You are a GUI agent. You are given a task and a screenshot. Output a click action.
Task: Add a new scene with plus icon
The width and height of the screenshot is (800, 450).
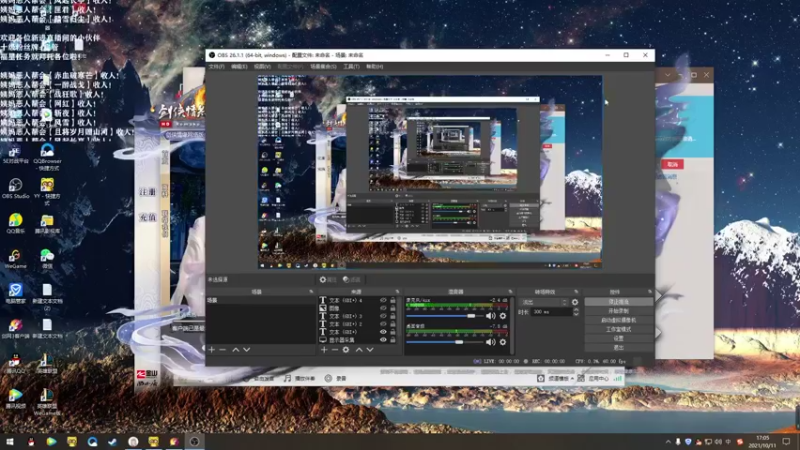(212, 349)
